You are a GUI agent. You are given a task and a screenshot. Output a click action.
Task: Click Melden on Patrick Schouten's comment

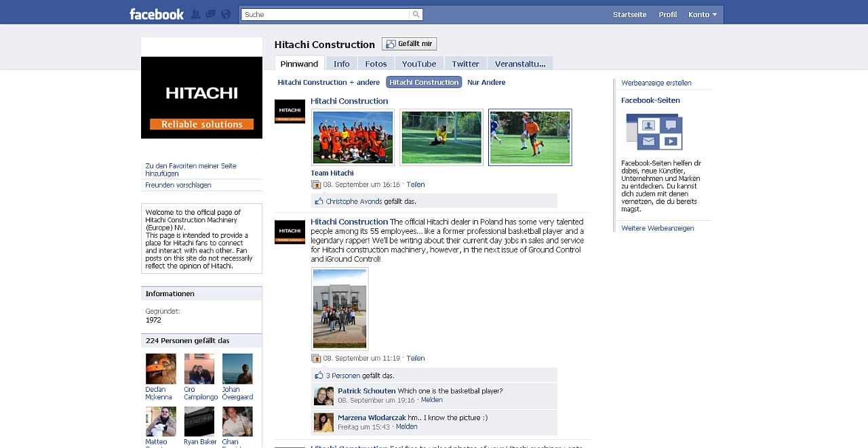click(x=432, y=400)
